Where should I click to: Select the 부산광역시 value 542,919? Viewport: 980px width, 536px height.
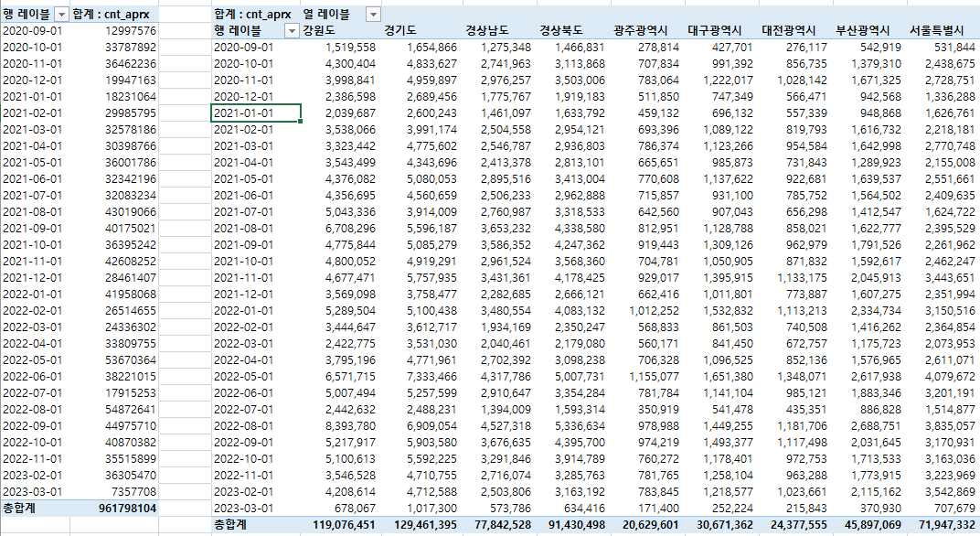click(x=881, y=47)
